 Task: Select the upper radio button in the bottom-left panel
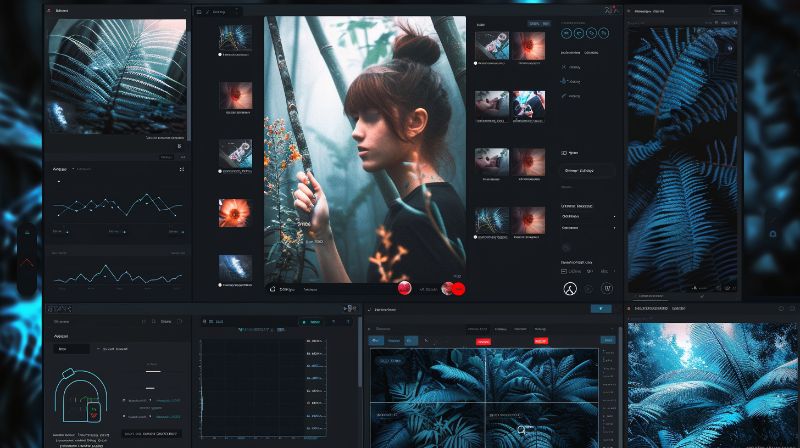click(x=123, y=400)
